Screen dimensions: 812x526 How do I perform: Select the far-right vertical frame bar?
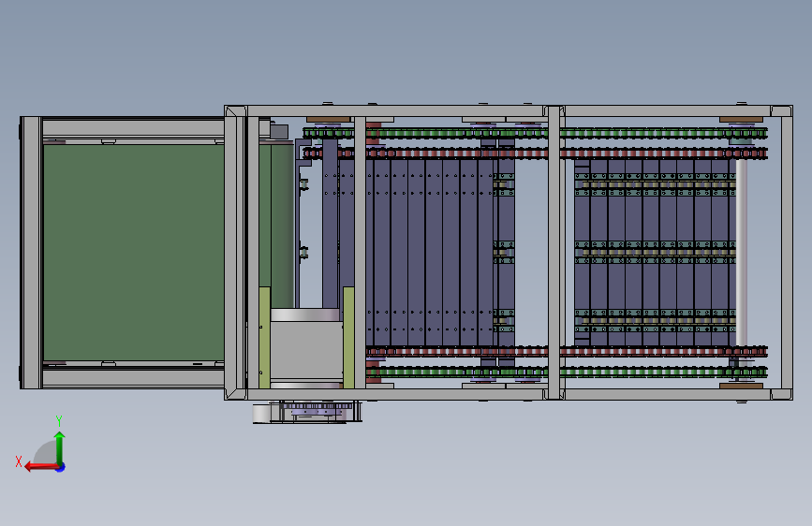(x=787, y=253)
